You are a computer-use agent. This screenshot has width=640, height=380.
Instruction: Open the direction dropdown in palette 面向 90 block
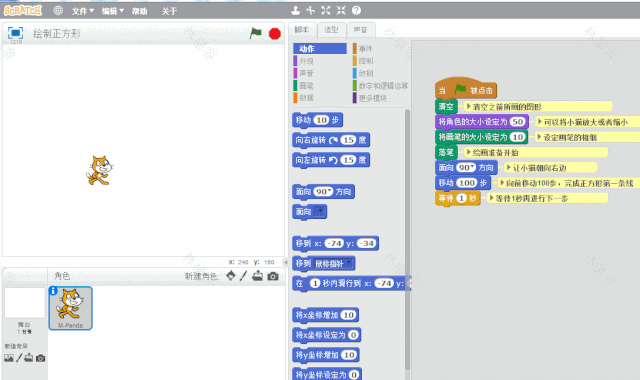coord(330,191)
